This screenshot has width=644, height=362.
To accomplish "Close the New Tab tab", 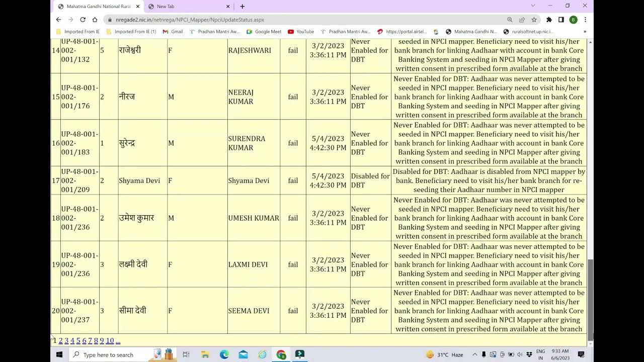I will (x=227, y=7).
